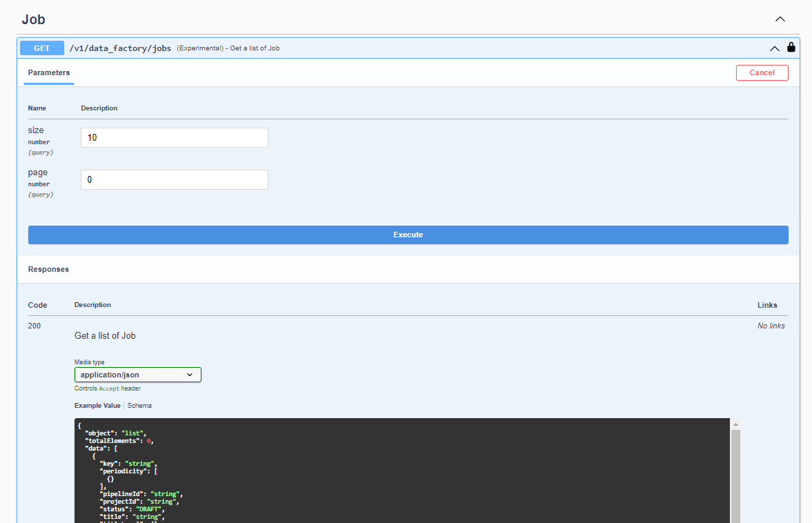Click the example code scrollbar up arrow
Screen dimensions: 812x523
click(735, 424)
